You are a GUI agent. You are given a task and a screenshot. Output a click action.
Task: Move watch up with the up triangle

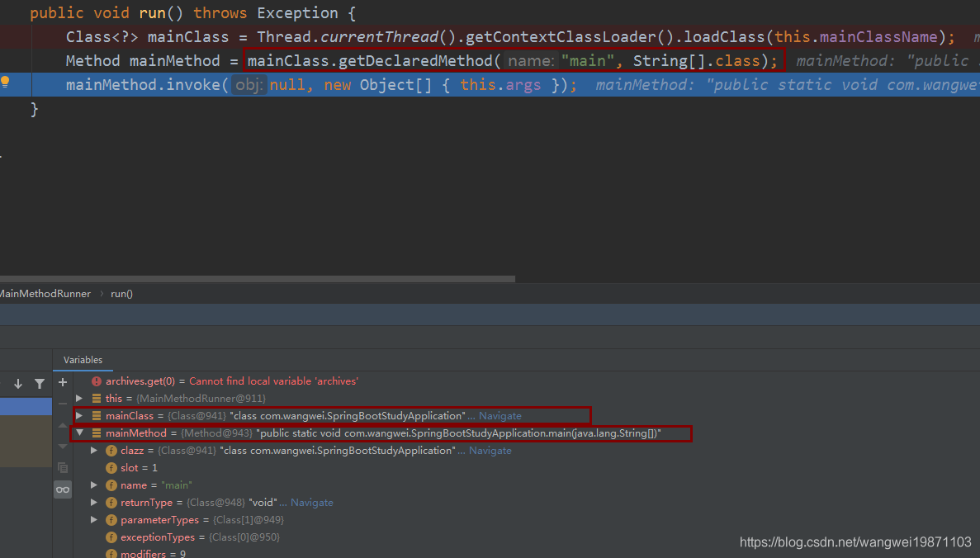click(x=63, y=425)
